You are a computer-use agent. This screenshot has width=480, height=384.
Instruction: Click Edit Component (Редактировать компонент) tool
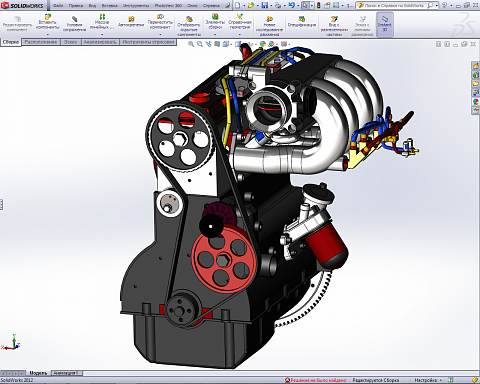[17, 24]
